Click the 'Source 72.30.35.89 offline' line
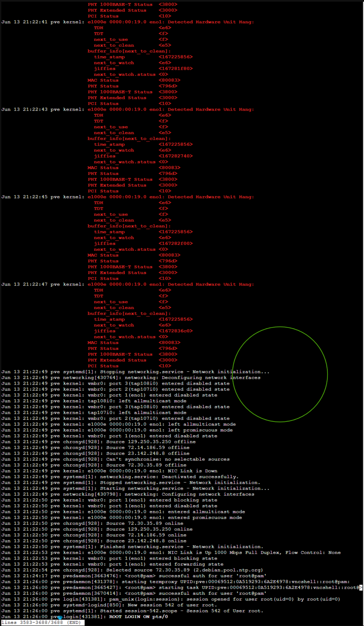The image size is (364, 626). click(94, 465)
